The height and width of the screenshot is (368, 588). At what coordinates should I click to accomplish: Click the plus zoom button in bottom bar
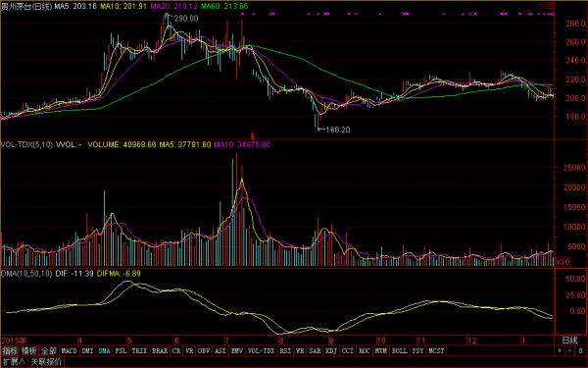[560, 350]
